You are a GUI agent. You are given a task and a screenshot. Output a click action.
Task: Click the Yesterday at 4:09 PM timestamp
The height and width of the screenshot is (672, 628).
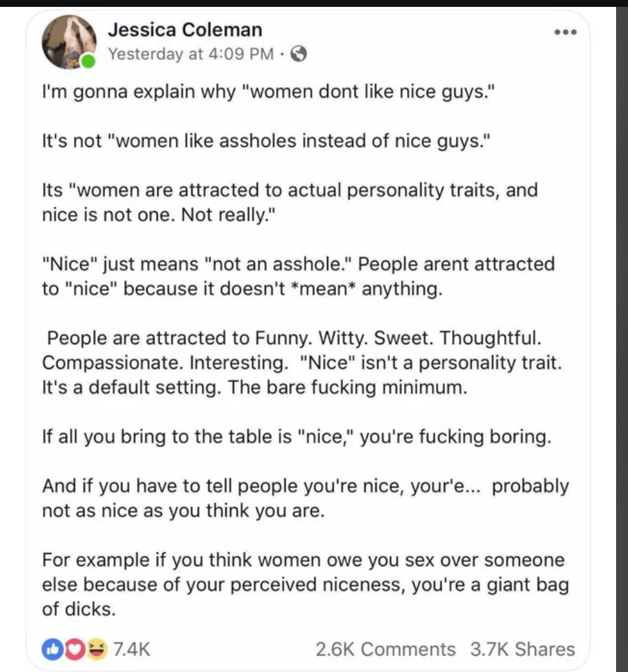point(190,54)
